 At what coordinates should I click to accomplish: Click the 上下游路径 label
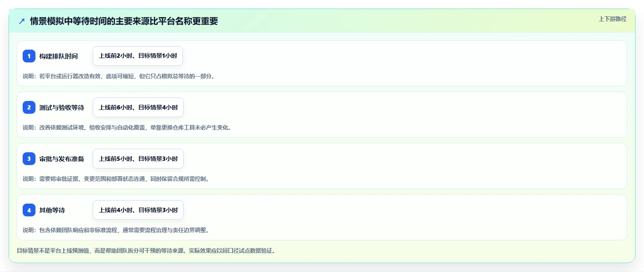coord(612,19)
